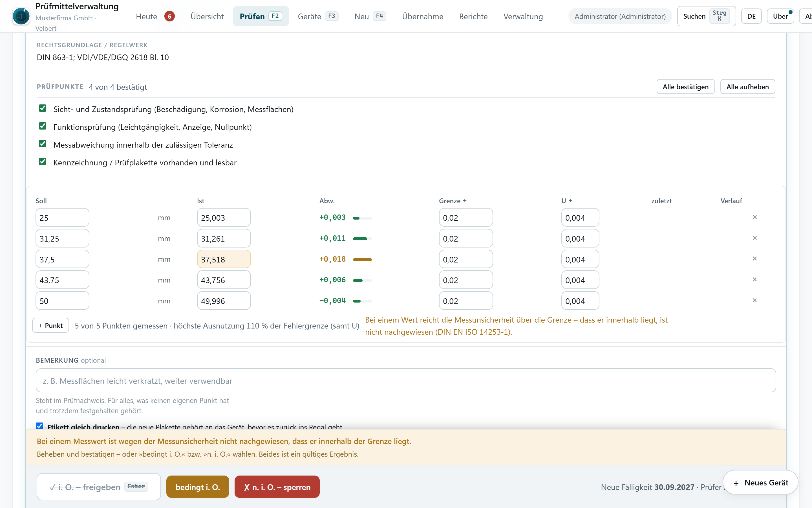
Task: Toggle Etikett gleich drucken checkbox
Action: coord(39,426)
